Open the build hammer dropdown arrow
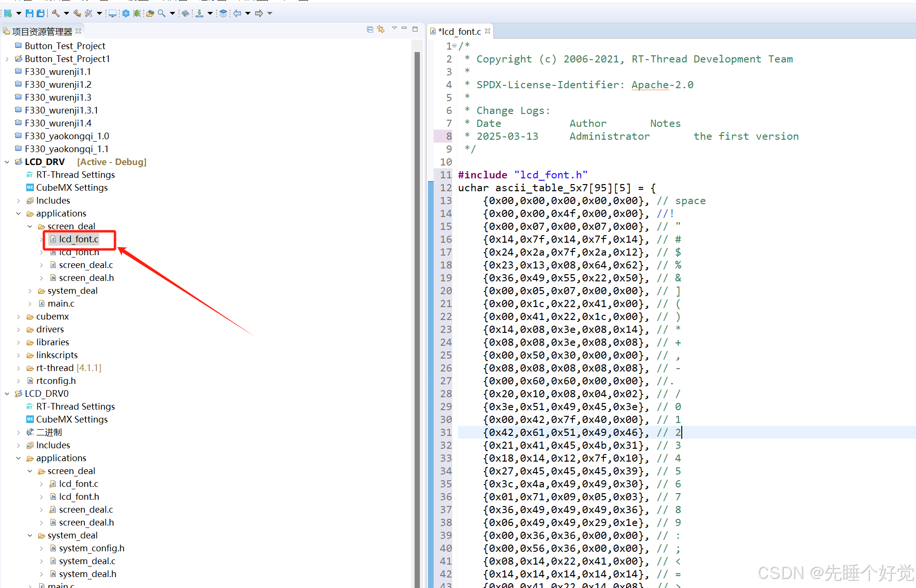 point(66,13)
